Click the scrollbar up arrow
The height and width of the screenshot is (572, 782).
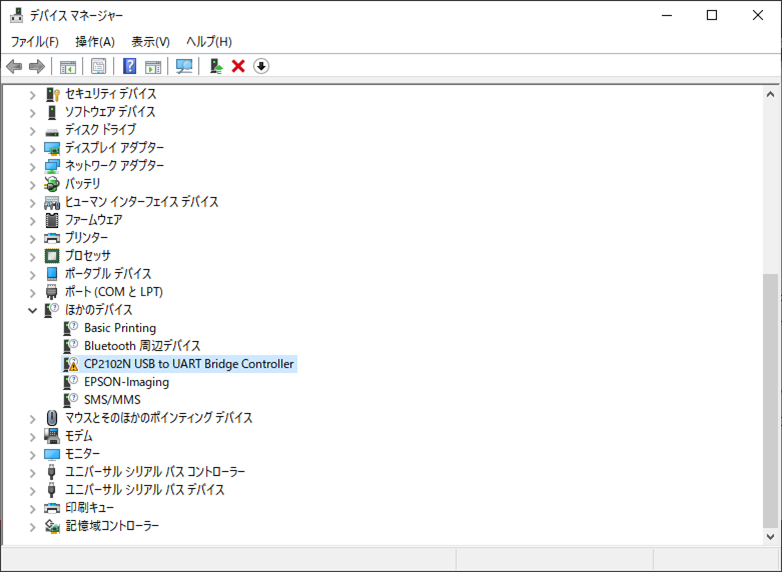771,94
